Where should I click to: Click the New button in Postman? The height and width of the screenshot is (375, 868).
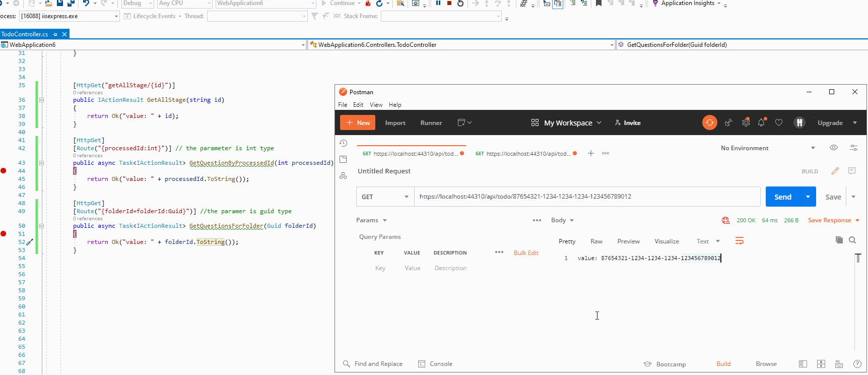coord(358,122)
